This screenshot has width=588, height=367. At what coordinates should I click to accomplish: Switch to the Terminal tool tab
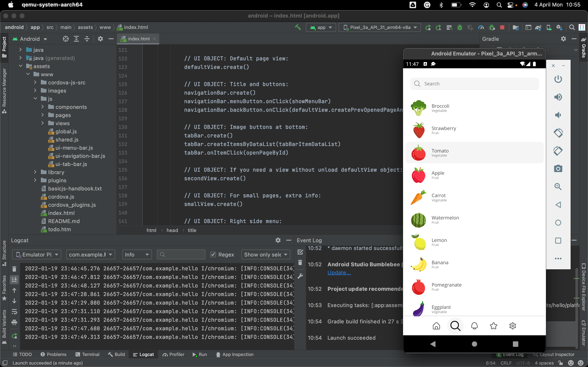pyautogui.click(x=87, y=354)
